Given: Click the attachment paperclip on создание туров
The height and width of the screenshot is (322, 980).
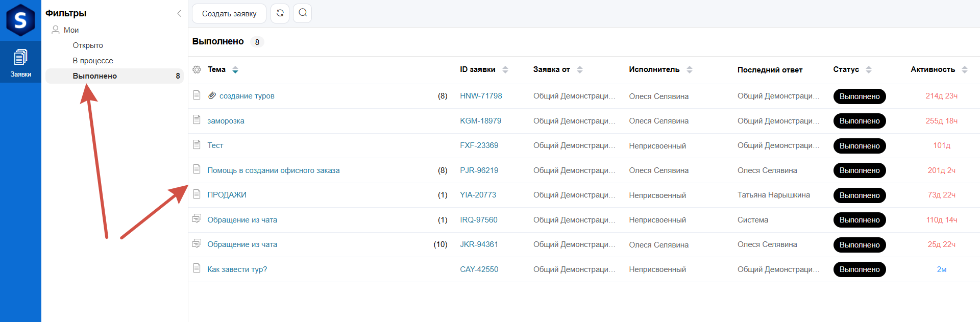Looking at the screenshot, I should point(212,95).
